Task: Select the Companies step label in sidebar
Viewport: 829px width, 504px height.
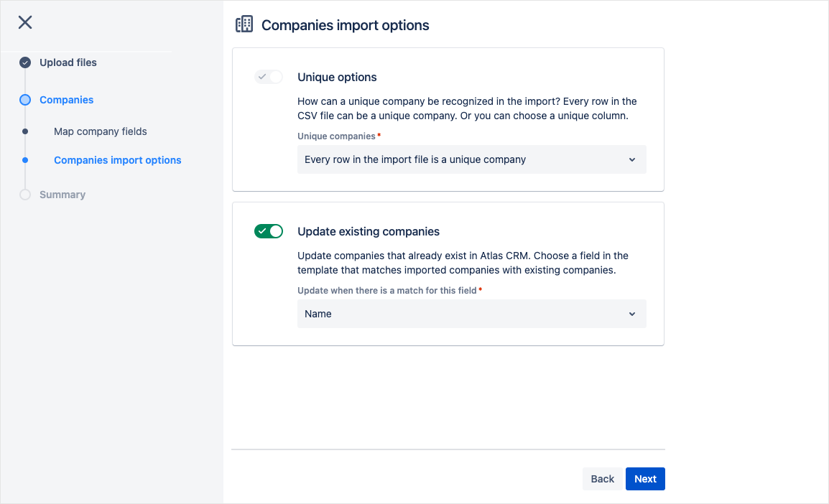Action: point(67,100)
